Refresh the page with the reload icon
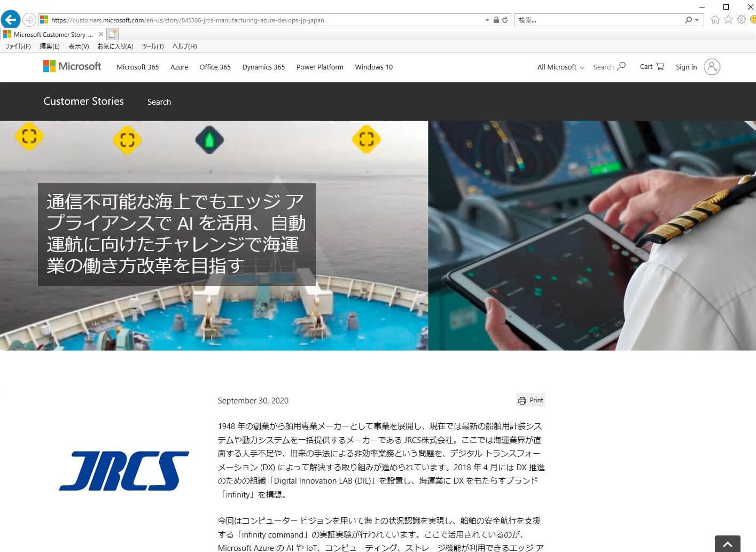The height and width of the screenshot is (552, 756). pos(505,20)
